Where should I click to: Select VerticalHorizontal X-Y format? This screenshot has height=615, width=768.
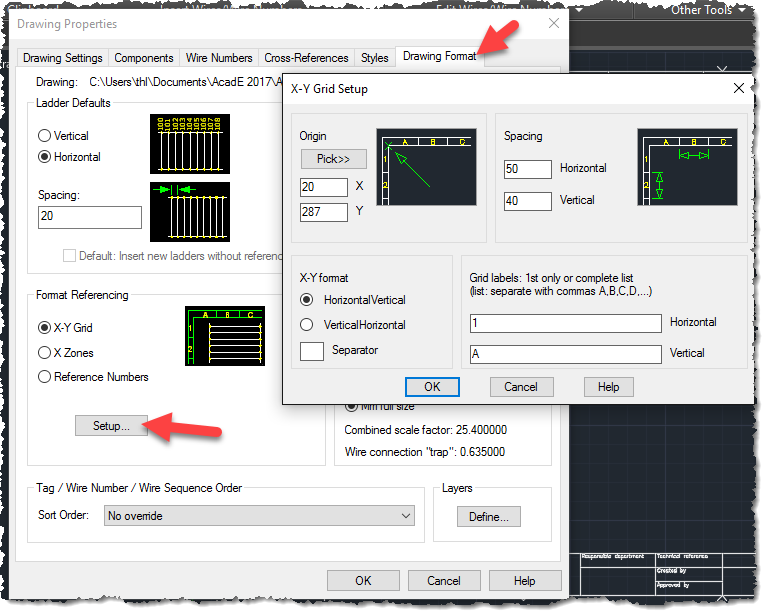(x=353, y=325)
